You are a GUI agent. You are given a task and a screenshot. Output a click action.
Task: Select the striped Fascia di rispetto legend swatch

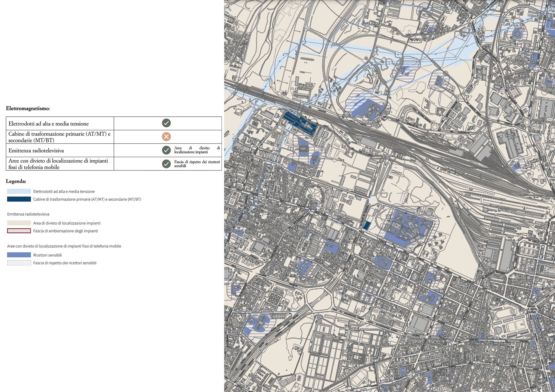(19, 263)
